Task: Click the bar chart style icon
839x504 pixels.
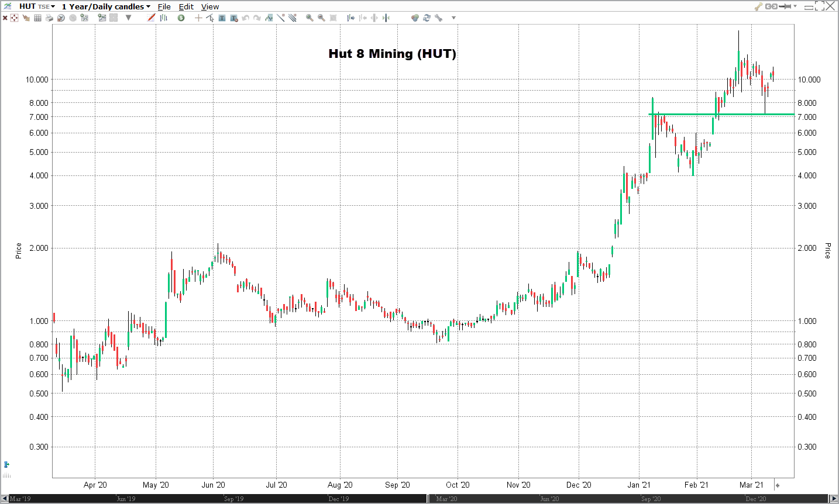Action: 163,18
